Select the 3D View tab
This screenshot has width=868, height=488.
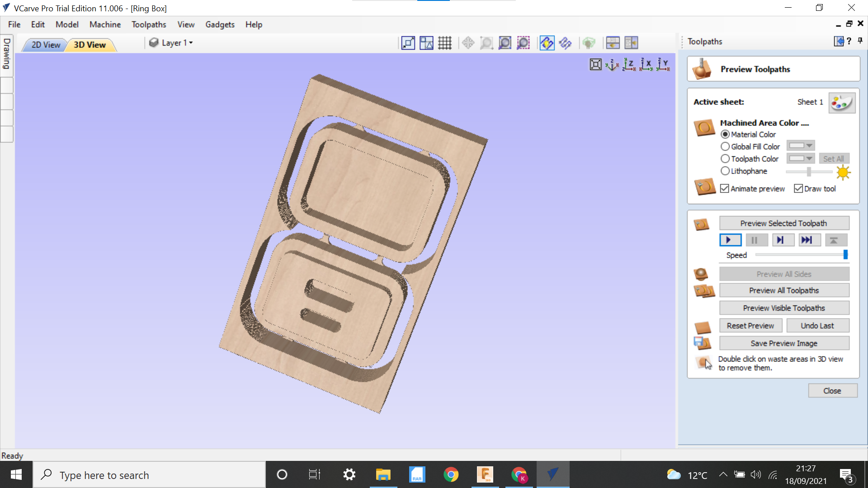tap(90, 45)
